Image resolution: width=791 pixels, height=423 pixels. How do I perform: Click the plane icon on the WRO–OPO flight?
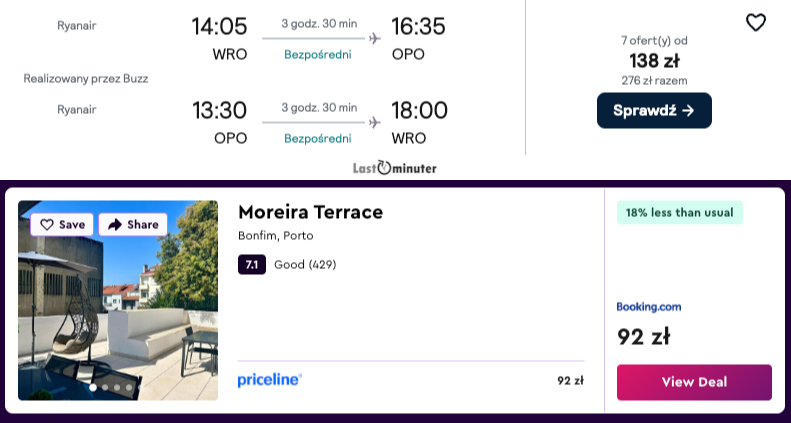pyautogui.click(x=375, y=38)
